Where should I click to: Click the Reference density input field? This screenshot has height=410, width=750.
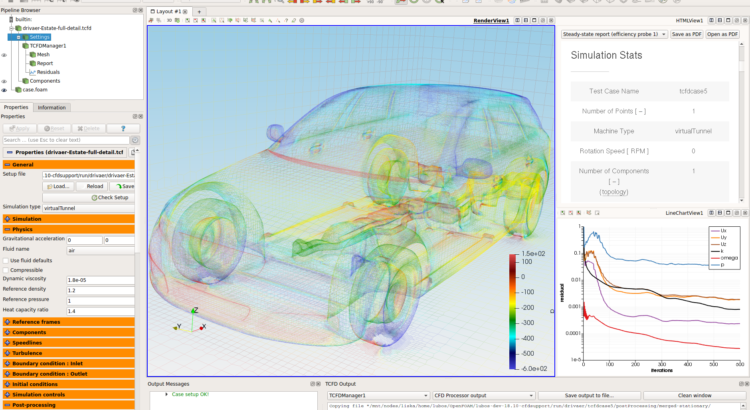click(x=100, y=290)
